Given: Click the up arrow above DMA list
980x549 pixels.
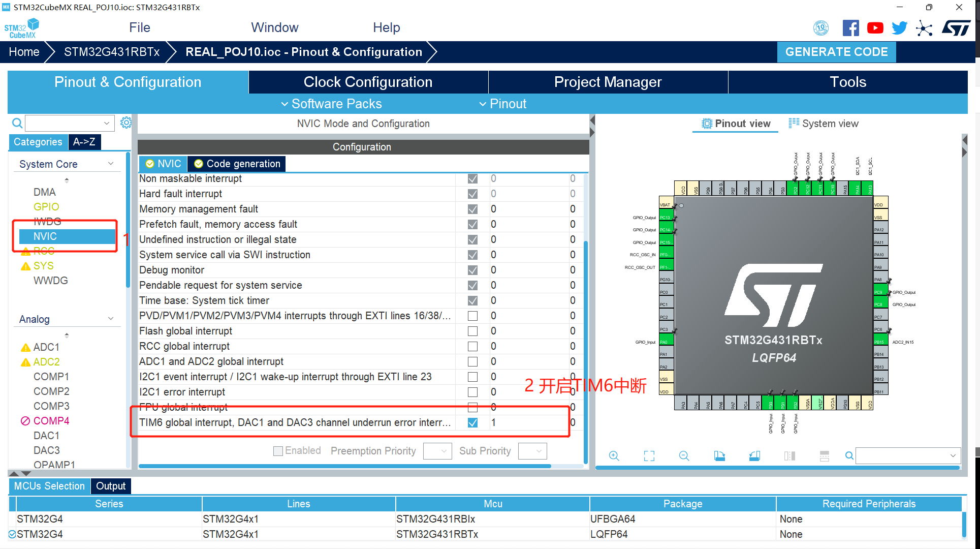Looking at the screenshot, I should (x=67, y=180).
